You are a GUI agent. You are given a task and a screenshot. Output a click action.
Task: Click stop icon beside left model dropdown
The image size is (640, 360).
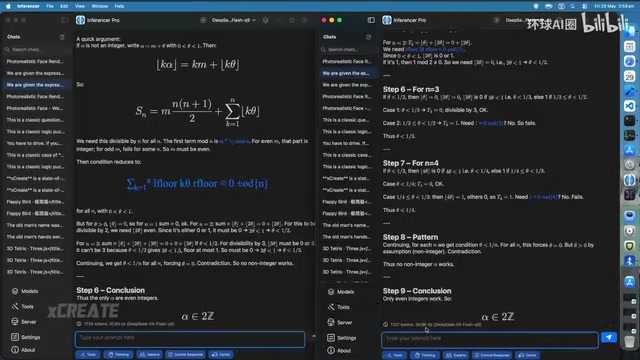point(203,20)
